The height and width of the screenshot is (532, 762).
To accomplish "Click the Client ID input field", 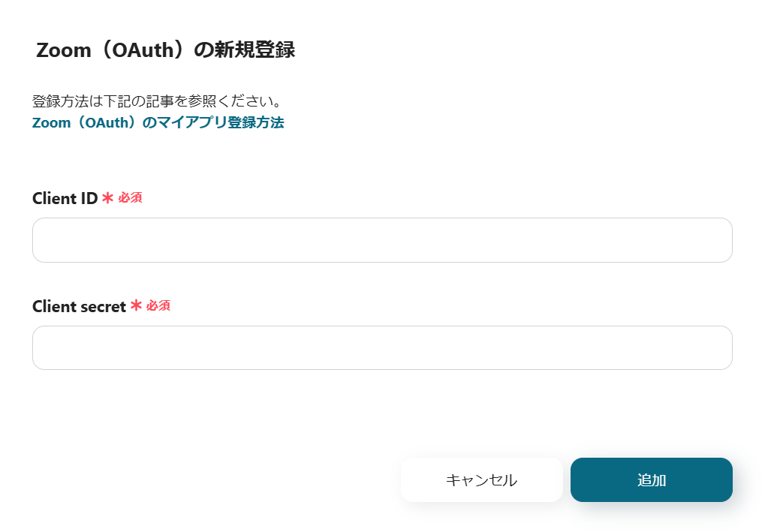I will click(x=382, y=240).
